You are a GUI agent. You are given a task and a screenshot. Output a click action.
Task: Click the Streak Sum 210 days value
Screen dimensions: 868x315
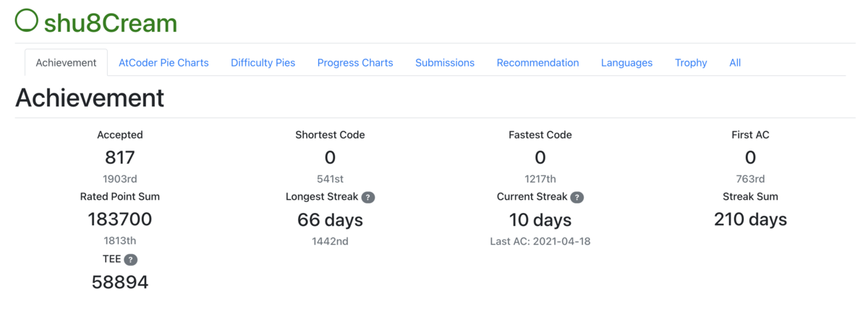[x=750, y=219]
